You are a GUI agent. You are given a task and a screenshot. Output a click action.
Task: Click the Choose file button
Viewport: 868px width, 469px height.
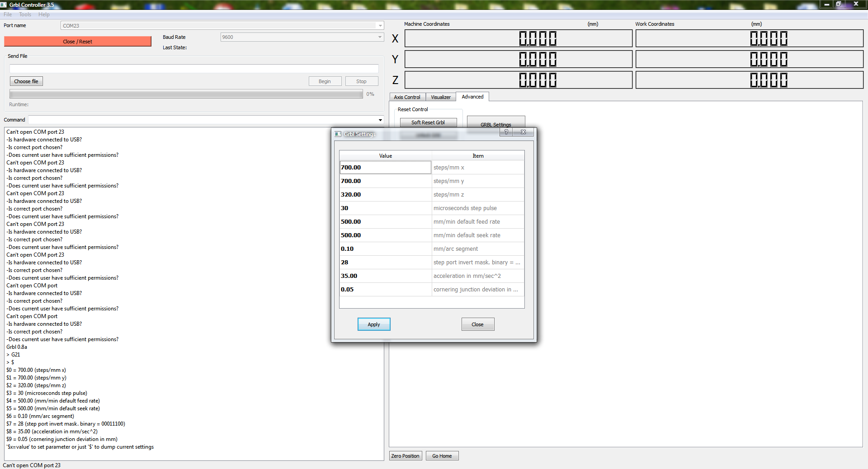tap(26, 81)
